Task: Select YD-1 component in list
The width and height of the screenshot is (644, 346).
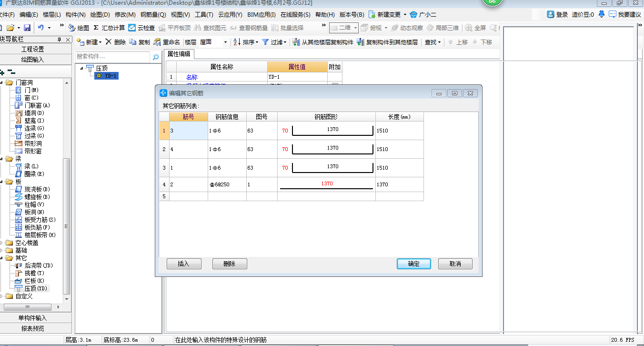Action: tap(106, 76)
